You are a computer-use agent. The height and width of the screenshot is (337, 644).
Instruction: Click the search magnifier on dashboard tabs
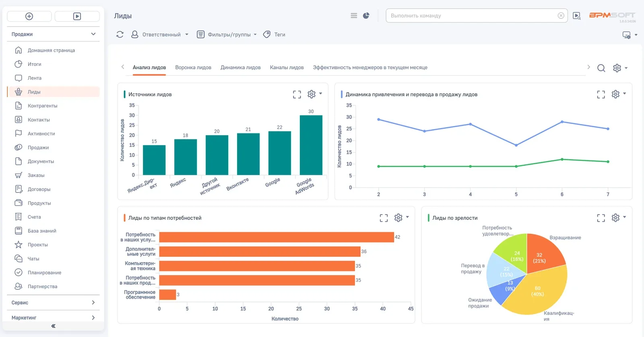601,68
